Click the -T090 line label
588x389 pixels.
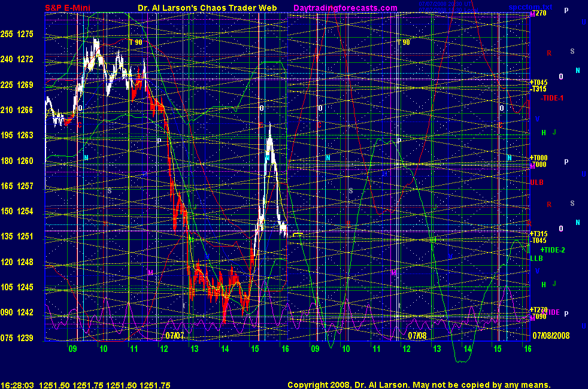tap(538, 317)
